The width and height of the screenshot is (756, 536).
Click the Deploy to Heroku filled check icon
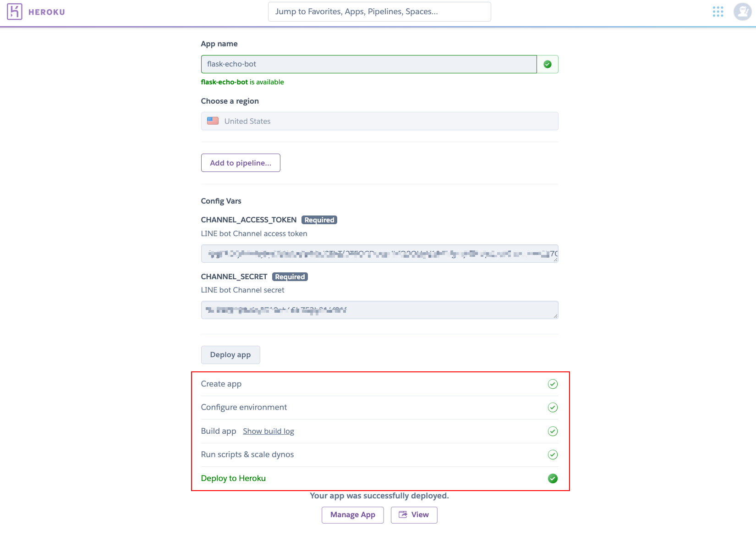coord(553,479)
